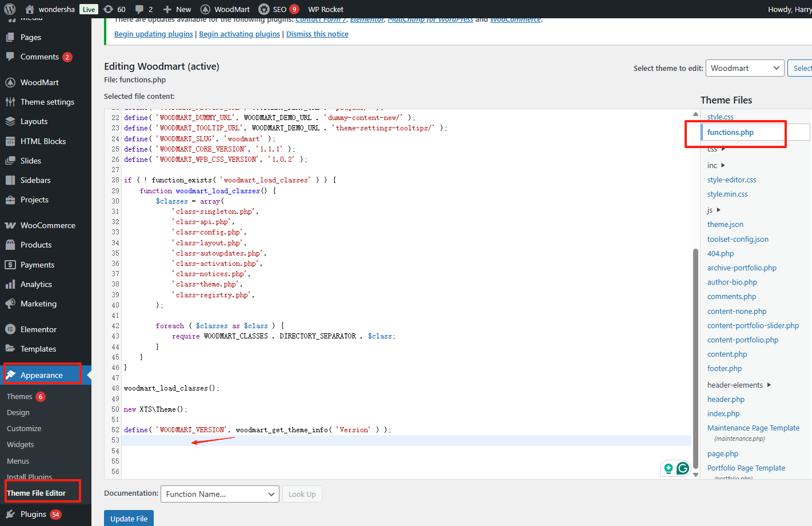Screen dimensions: 812x526
Task: Open the Select theme to edit dropdown
Action: tap(745, 68)
